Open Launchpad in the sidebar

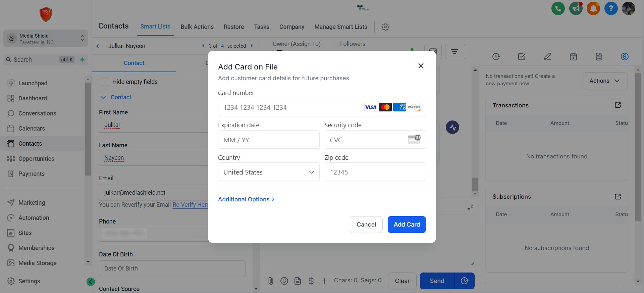pyautogui.click(x=33, y=83)
